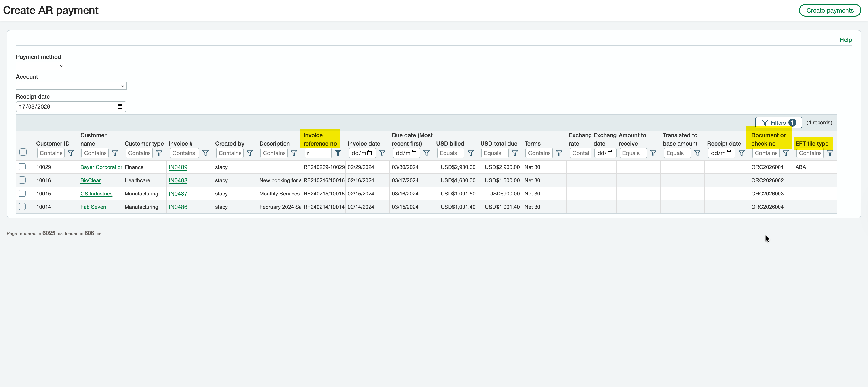
Task: Expand the Account dropdown
Action: (71, 86)
